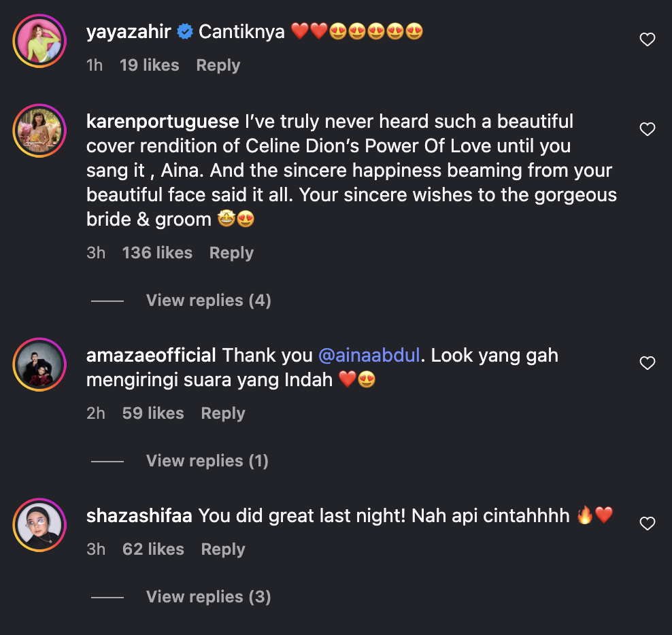Like yayazahir's comment with the heart
The image size is (672, 635).
tap(648, 40)
